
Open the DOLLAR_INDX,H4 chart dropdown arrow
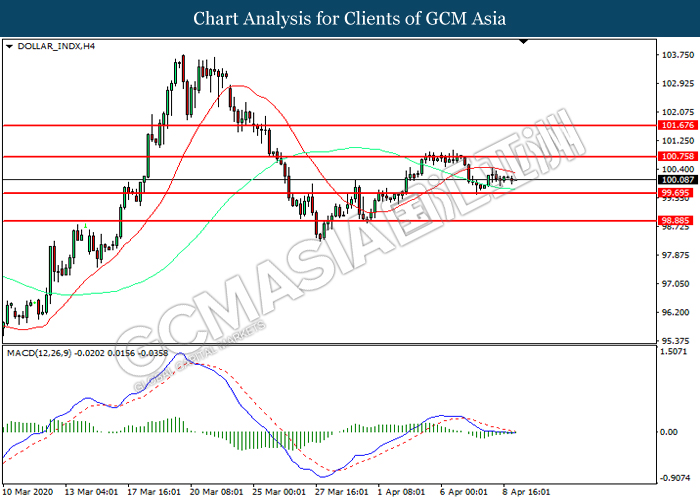click(x=9, y=46)
